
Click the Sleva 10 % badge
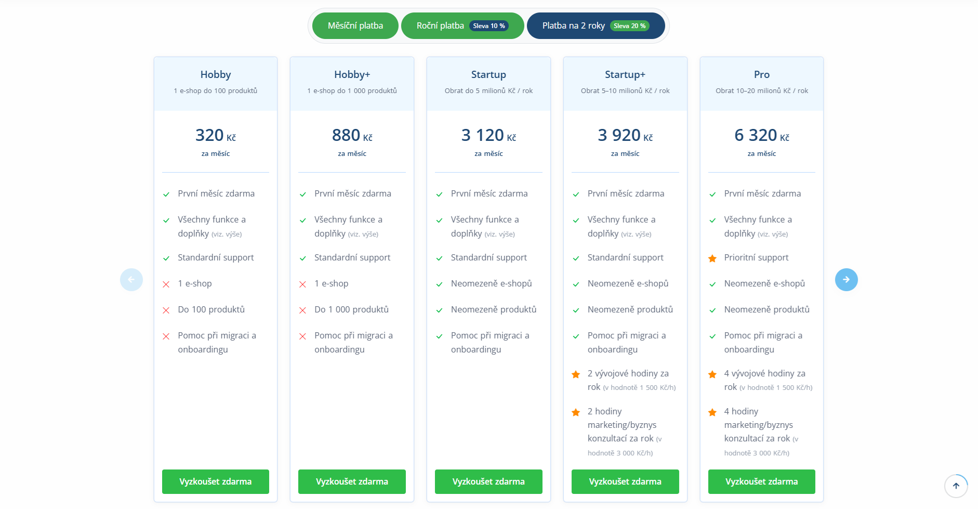click(489, 26)
